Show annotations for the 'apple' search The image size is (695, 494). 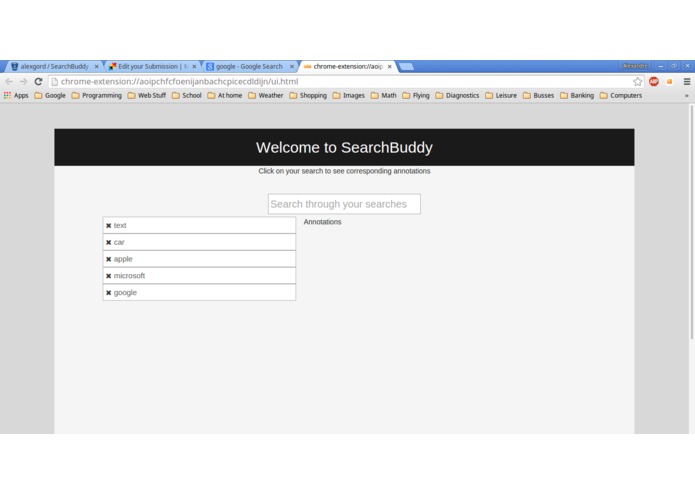(x=199, y=259)
